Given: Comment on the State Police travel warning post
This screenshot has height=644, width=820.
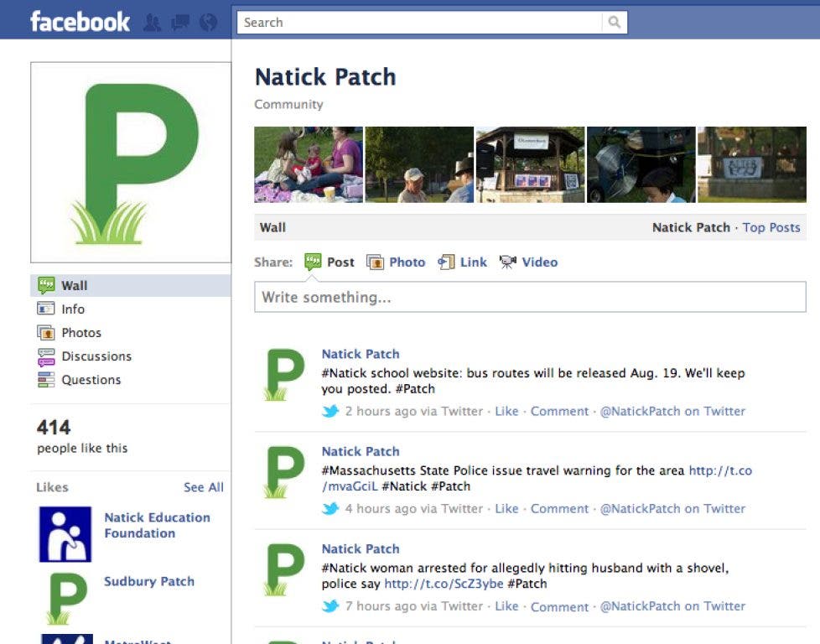Looking at the screenshot, I should click(x=559, y=509).
